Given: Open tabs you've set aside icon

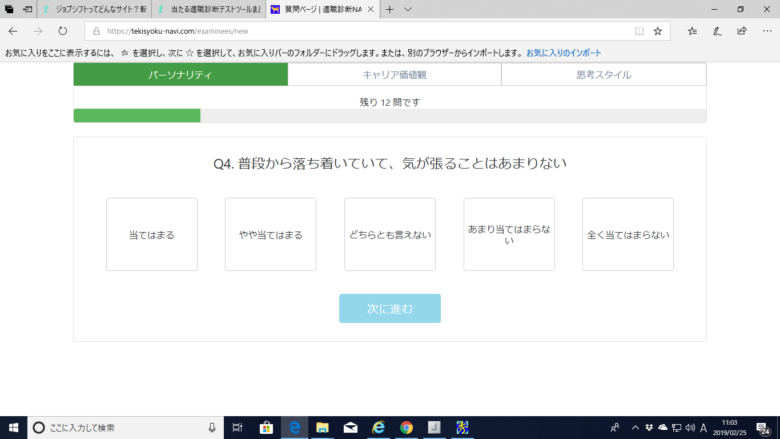Looking at the screenshot, I should 9,9.
